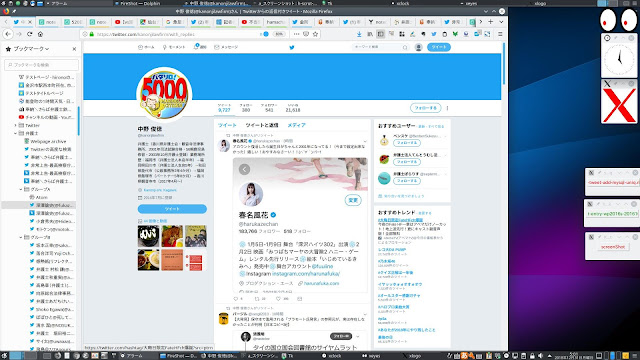Viewport: 640px width, 360px height.
Task: Click in the Twitter keyword search field
Action: tap(380, 47)
